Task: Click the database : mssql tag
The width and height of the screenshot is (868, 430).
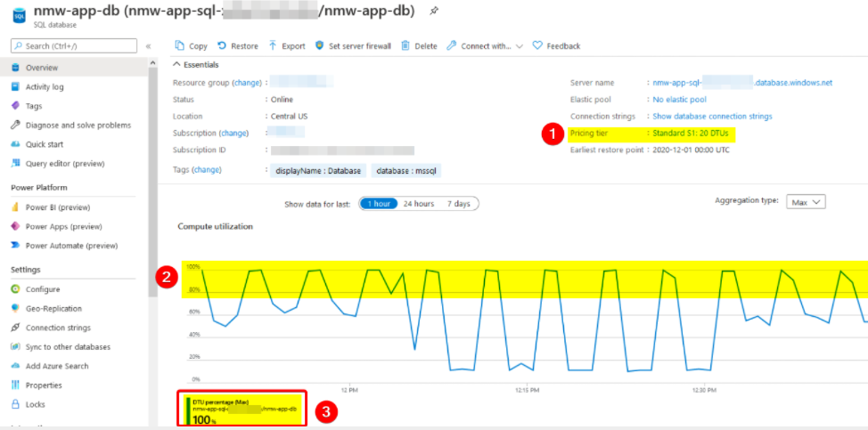Action: 406,171
